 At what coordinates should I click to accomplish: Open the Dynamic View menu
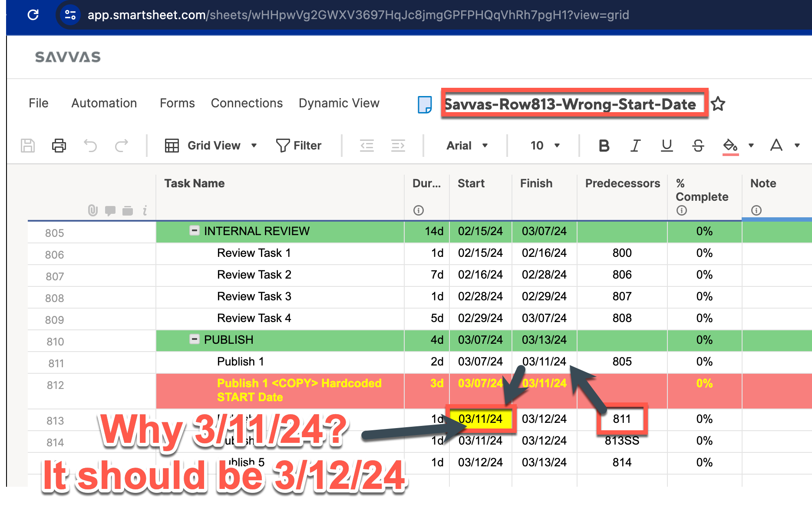point(339,103)
